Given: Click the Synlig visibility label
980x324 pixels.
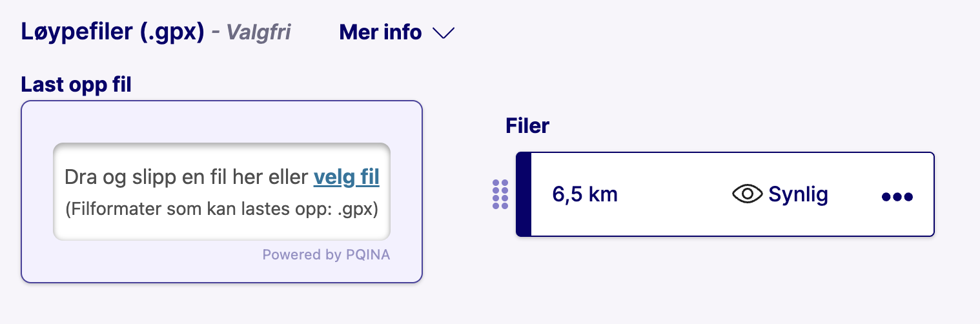Looking at the screenshot, I should pyautogui.click(x=798, y=194).
